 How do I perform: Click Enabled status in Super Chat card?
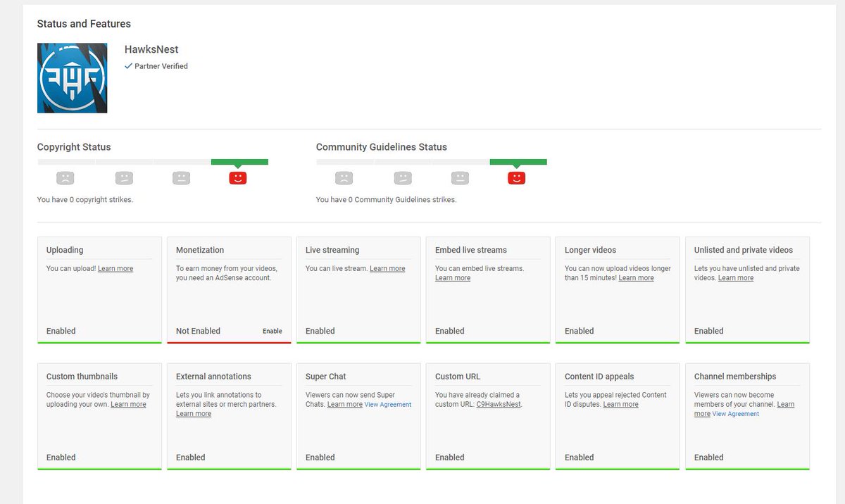point(320,458)
